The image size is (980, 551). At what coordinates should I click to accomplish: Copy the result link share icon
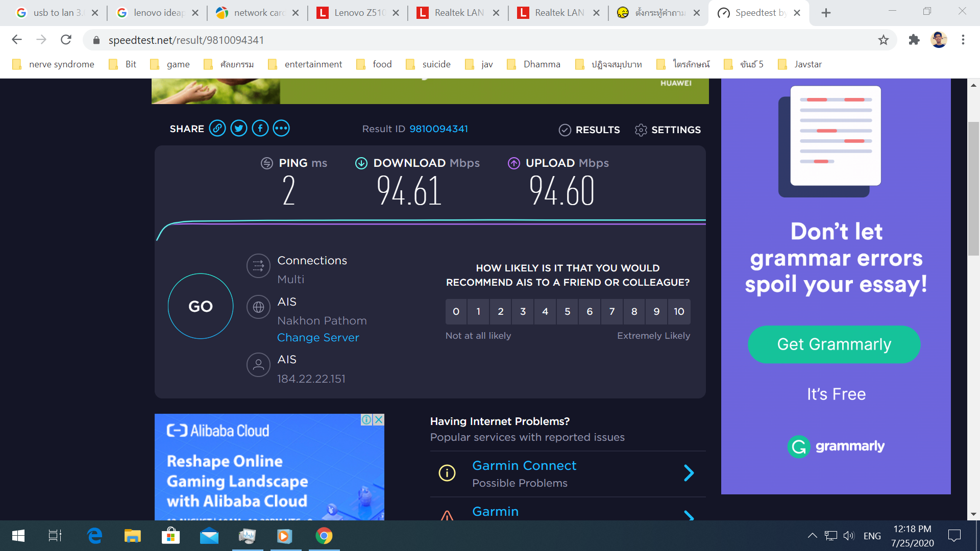[x=217, y=129]
